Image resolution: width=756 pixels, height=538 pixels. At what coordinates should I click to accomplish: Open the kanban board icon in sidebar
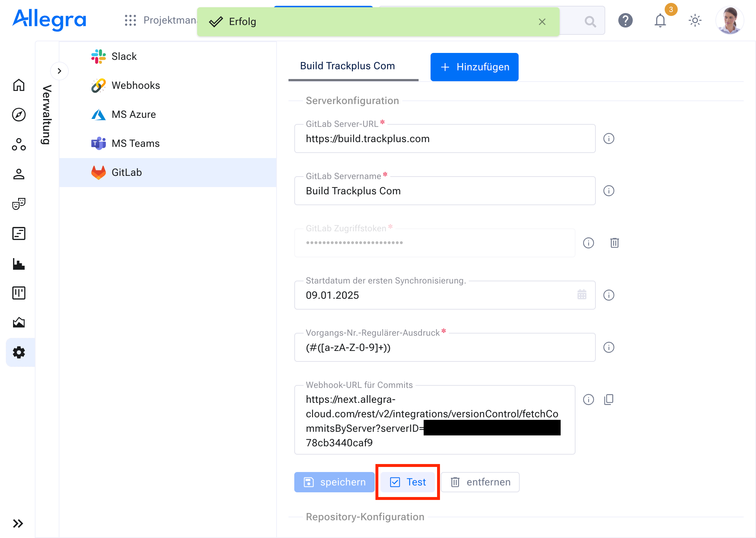[x=19, y=293]
